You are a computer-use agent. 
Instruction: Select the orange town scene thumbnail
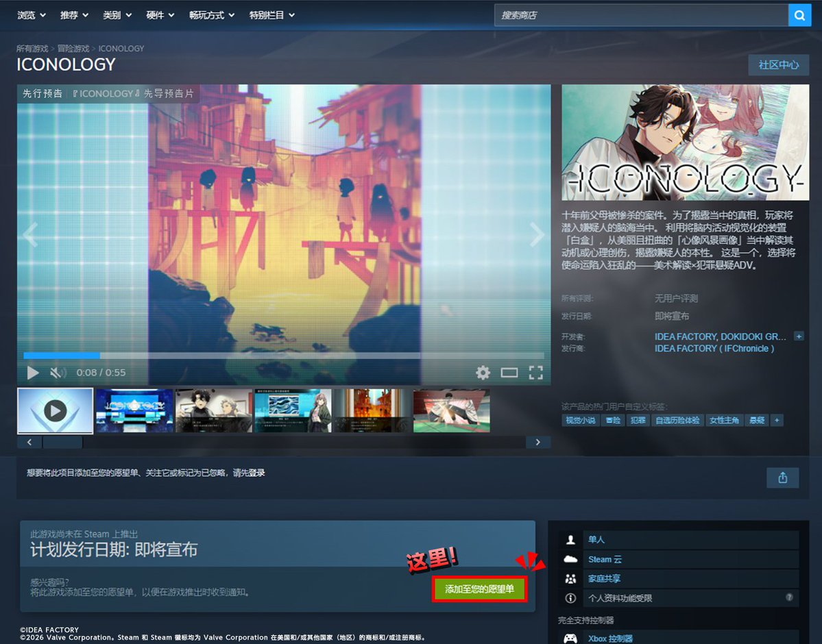372,411
